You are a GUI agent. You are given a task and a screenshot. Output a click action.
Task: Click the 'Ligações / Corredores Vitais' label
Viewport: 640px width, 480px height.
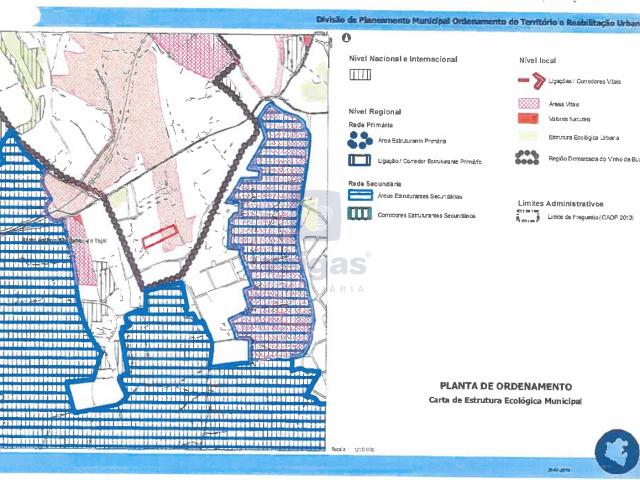point(584,82)
